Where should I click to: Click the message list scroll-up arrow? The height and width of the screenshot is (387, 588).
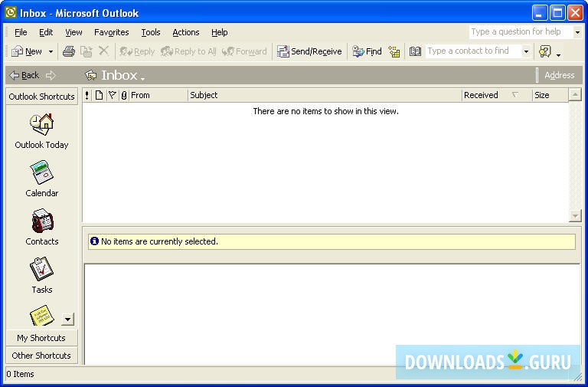[x=575, y=94]
